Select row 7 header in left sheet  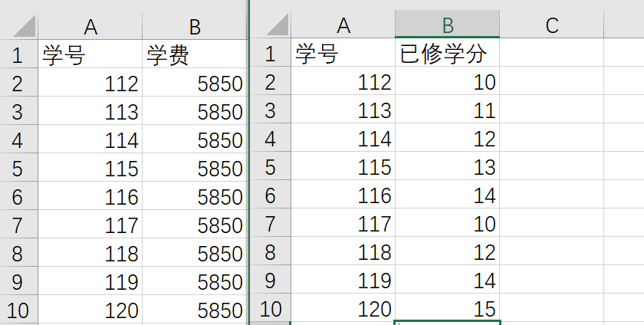pos(19,224)
